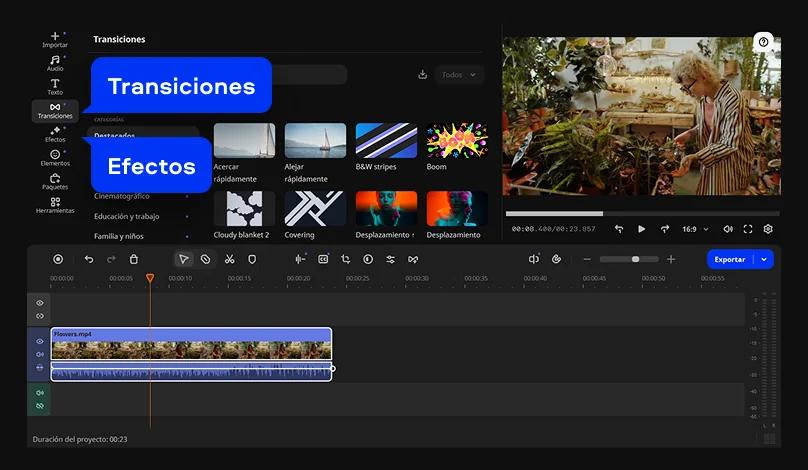Open the Herramientas section in the sidebar
The height and width of the screenshot is (470, 808).
tap(55, 205)
